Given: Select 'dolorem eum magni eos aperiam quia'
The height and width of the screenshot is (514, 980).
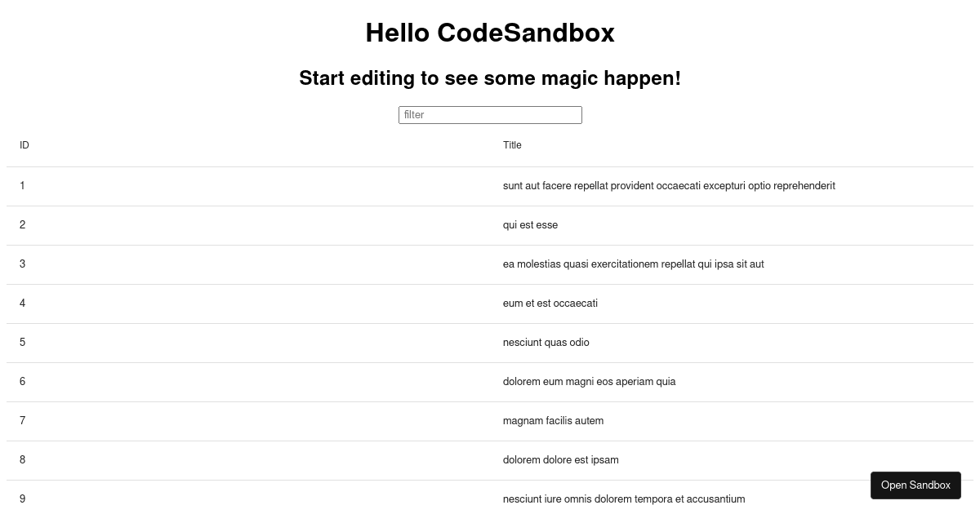Looking at the screenshot, I should tap(590, 382).
